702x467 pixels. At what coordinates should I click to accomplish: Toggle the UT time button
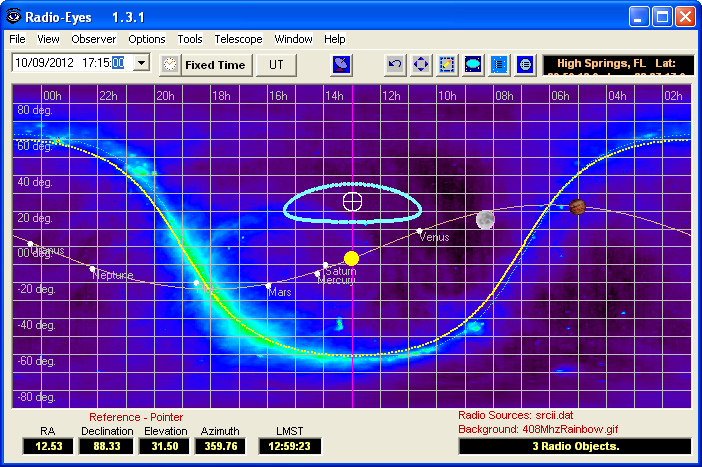[x=276, y=65]
